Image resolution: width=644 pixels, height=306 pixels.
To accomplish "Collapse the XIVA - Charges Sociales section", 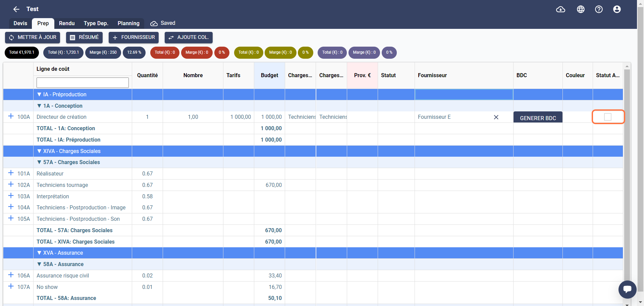I will [x=39, y=151].
